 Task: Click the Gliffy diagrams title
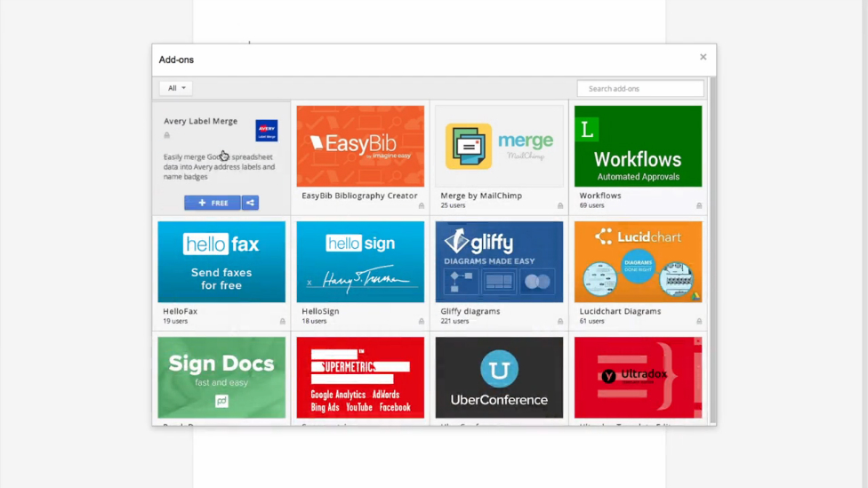(x=470, y=311)
